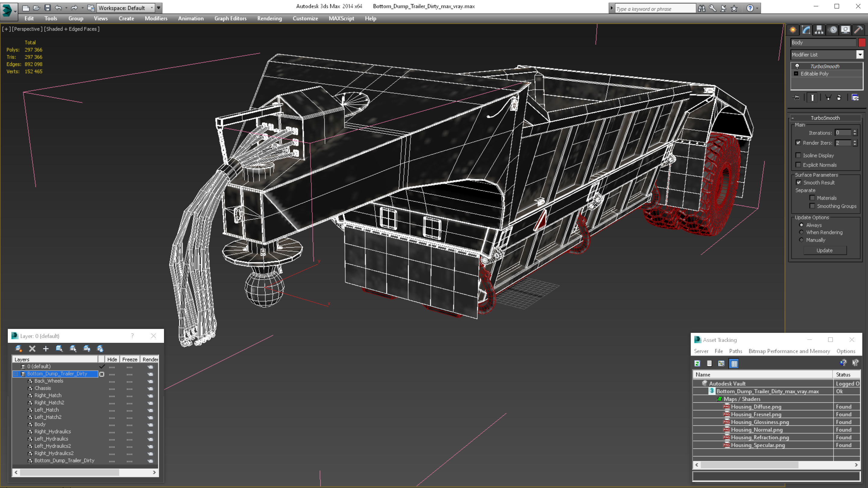Click the Help question mark icon
The height and width of the screenshot is (488, 868).
coord(750,8)
